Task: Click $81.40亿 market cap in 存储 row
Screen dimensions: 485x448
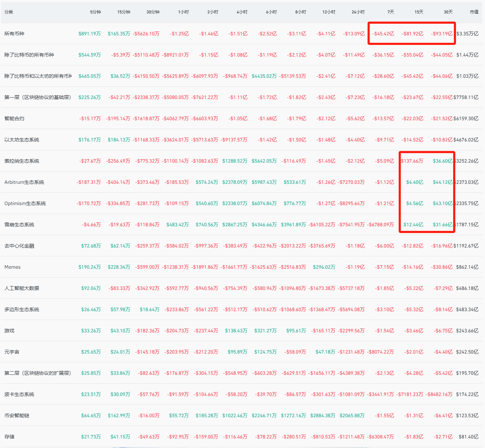Action: point(469,437)
